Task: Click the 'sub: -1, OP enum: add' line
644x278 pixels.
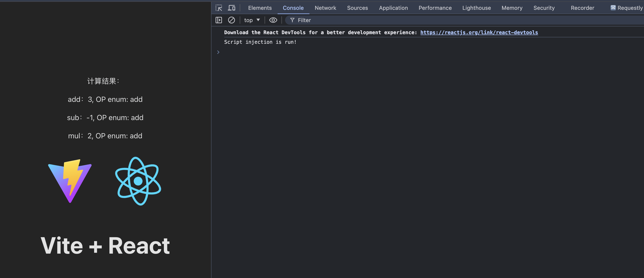Action: point(105,118)
